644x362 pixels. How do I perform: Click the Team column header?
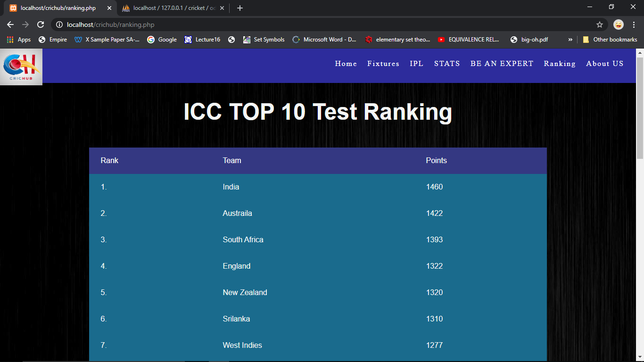tap(232, 161)
